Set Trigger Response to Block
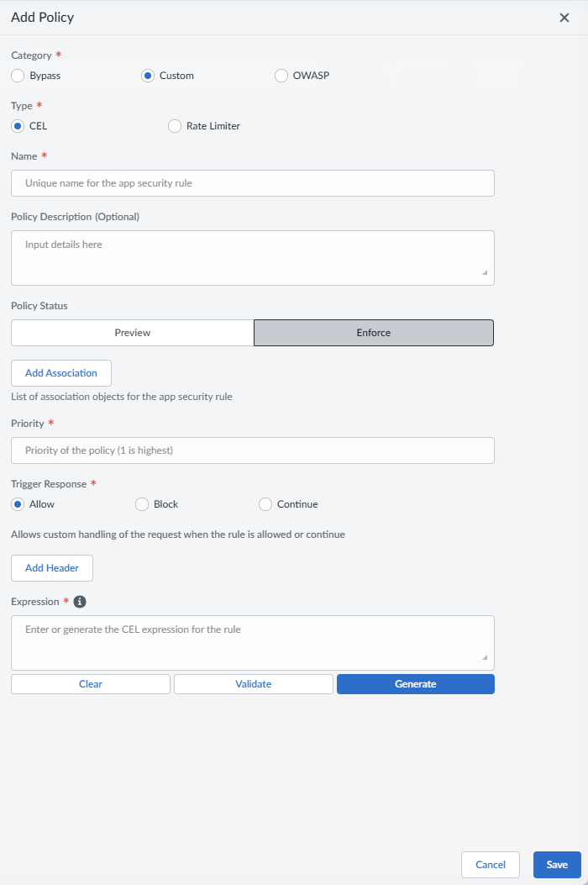588x885 pixels. (x=142, y=504)
